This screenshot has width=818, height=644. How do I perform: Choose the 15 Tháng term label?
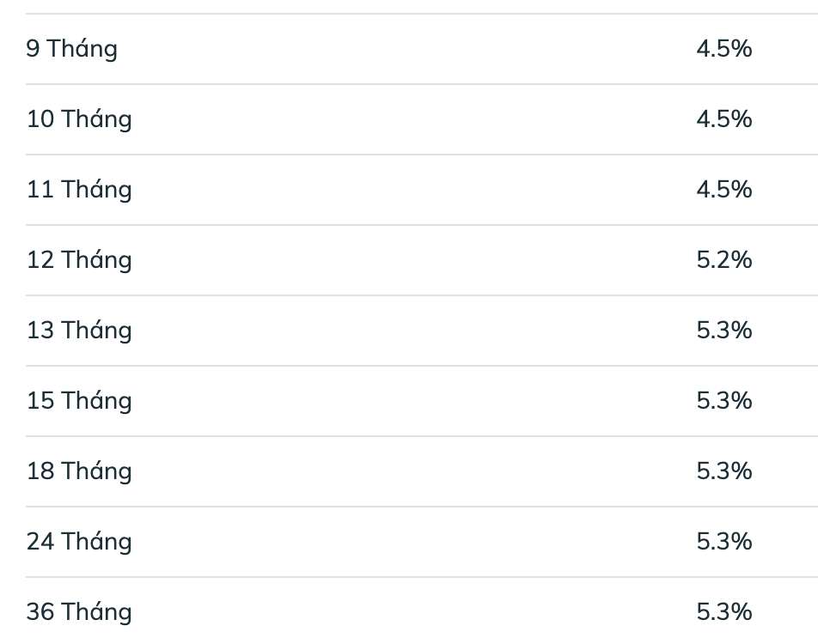pos(79,401)
